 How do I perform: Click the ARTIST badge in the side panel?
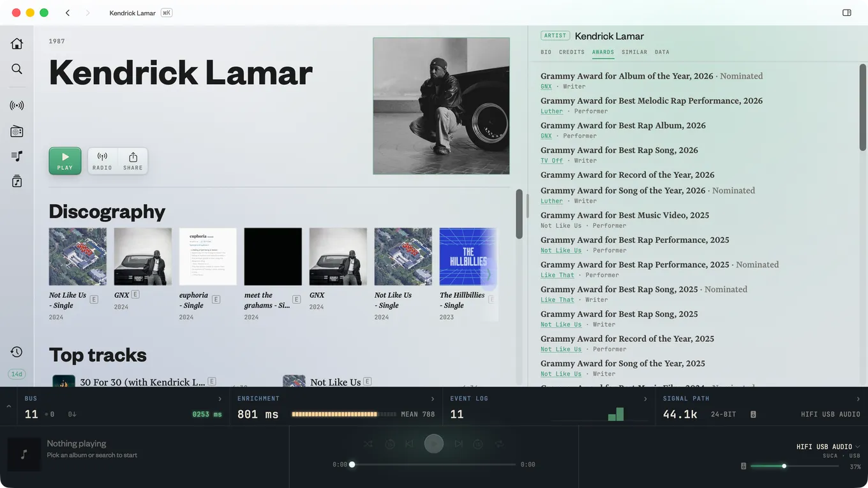tap(555, 36)
